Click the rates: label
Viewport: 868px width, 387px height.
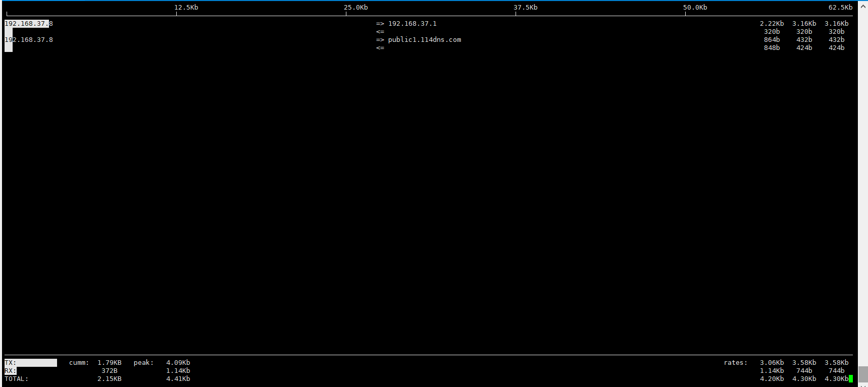tap(736, 363)
